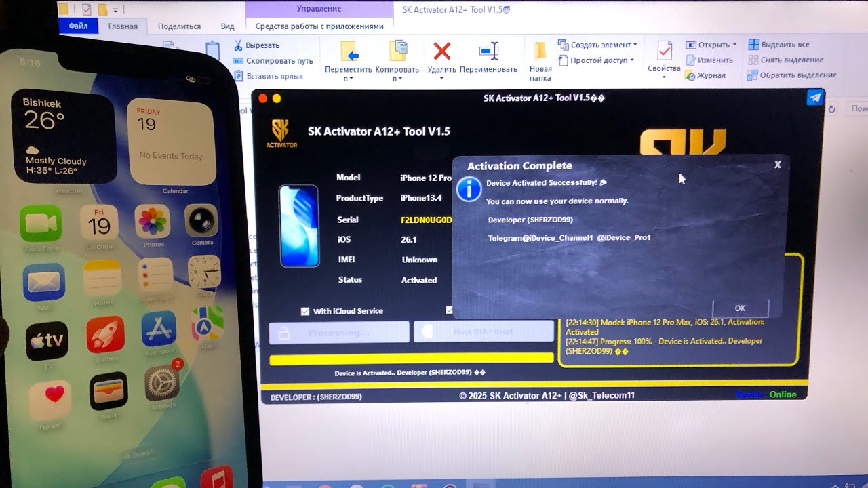Close the Activation Complete dialog with X

point(778,165)
